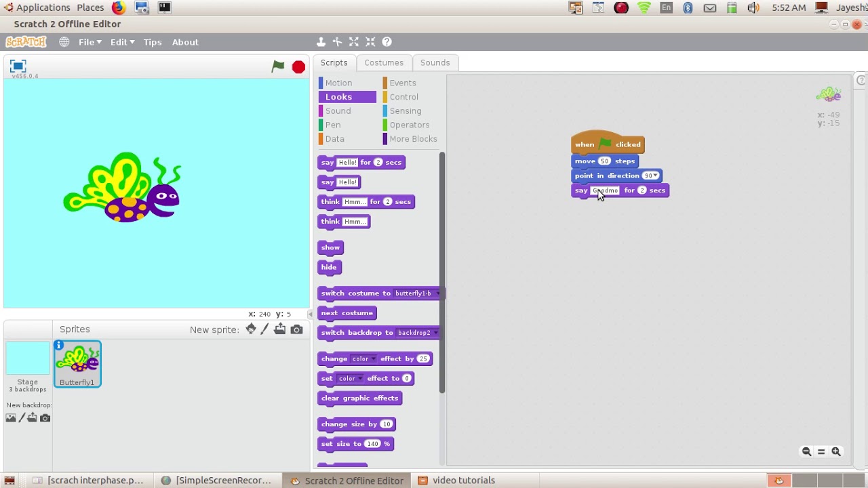Image resolution: width=868 pixels, height=488 pixels.
Task: Reset scripts area zoom level
Action: (x=821, y=452)
